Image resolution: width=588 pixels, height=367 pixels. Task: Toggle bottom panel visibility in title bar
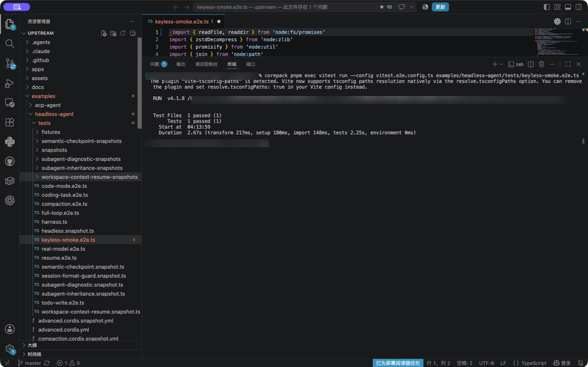568,7
